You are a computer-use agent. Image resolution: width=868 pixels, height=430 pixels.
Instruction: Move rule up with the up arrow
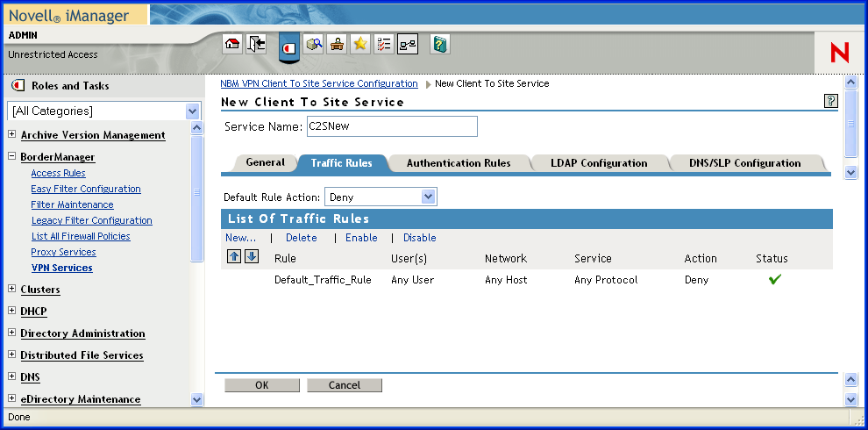click(x=234, y=256)
